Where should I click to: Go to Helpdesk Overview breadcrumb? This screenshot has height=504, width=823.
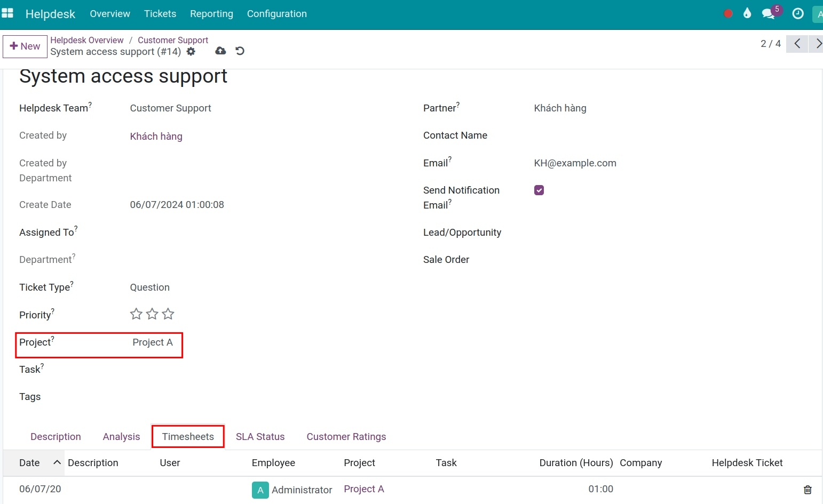tap(87, 40)
